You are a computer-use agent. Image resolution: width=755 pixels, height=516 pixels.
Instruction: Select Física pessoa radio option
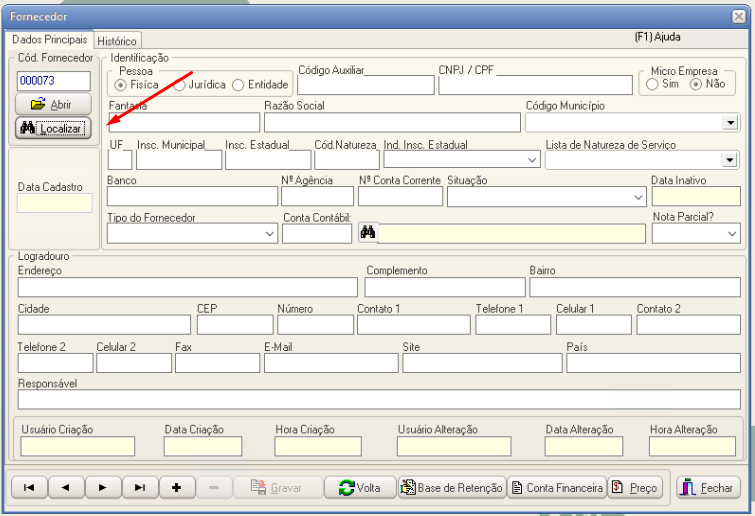121,85
